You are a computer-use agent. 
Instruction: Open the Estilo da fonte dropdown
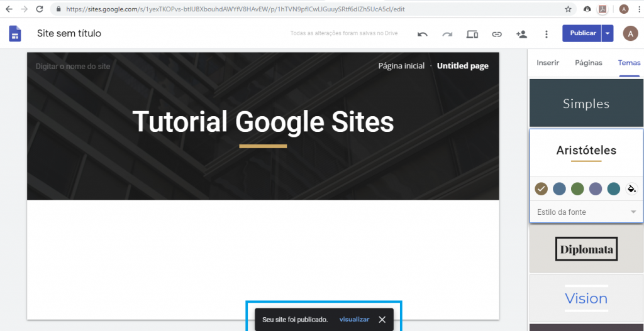587,212
